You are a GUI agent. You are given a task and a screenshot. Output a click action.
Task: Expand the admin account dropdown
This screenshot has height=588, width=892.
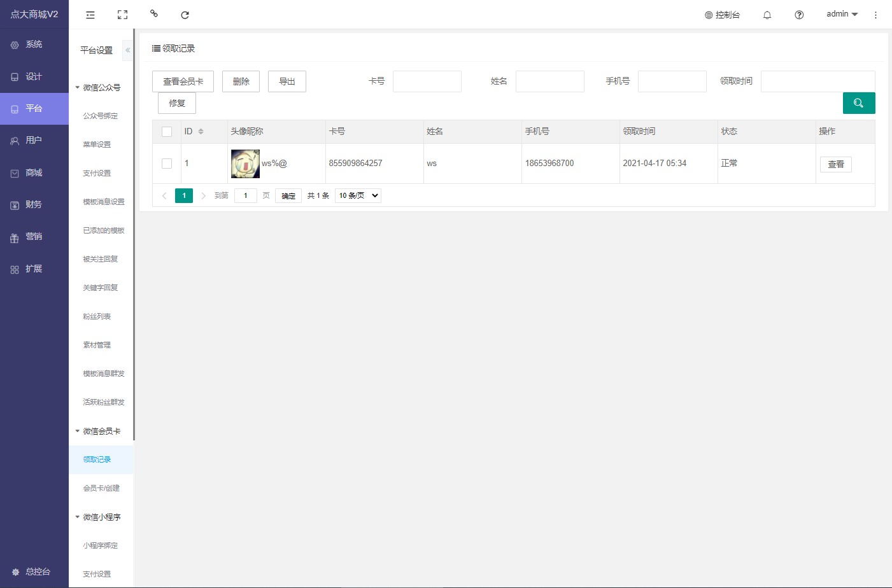[842, 14]
